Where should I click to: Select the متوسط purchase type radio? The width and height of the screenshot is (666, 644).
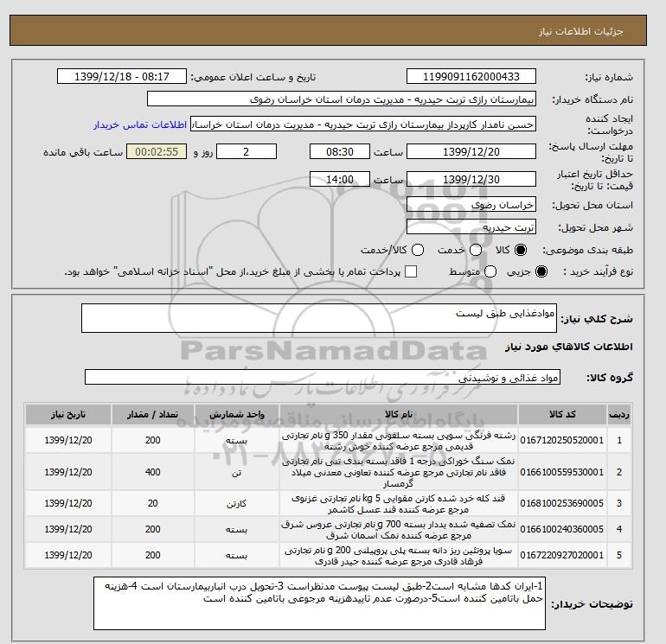(x=490, y=271)
